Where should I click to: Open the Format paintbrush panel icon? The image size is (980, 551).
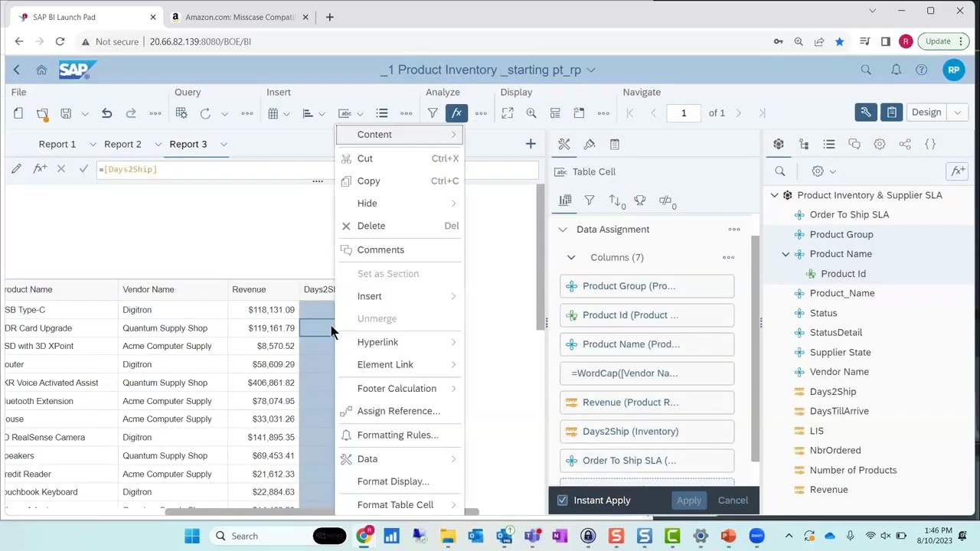point(590,144)
